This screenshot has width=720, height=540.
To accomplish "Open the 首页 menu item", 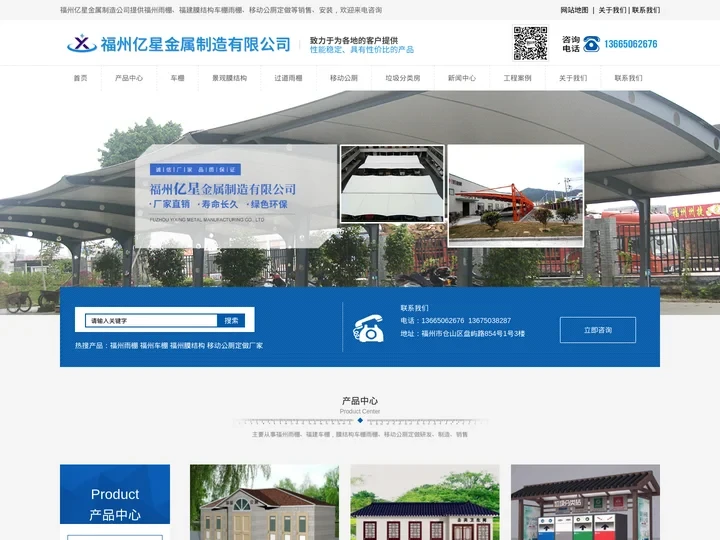I will coord(80,78).
